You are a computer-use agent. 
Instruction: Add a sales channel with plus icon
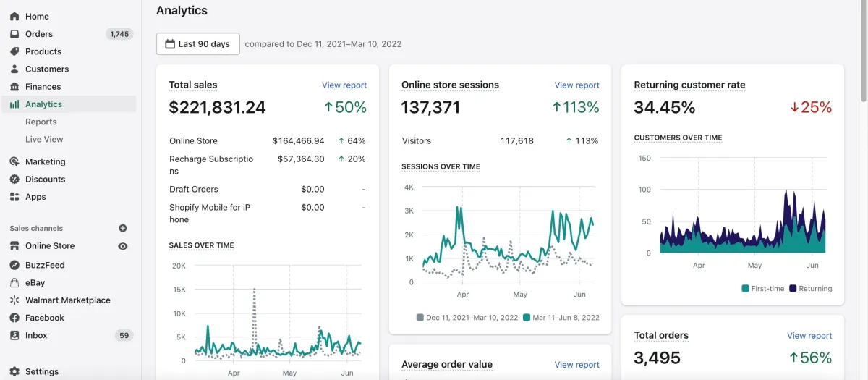click(x=123, y=228)
